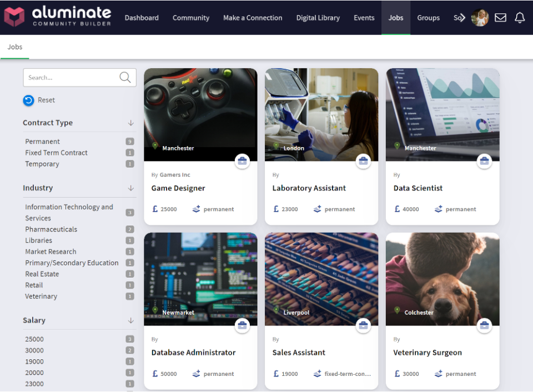Collapse the Contract Type section

coord(132,123)
